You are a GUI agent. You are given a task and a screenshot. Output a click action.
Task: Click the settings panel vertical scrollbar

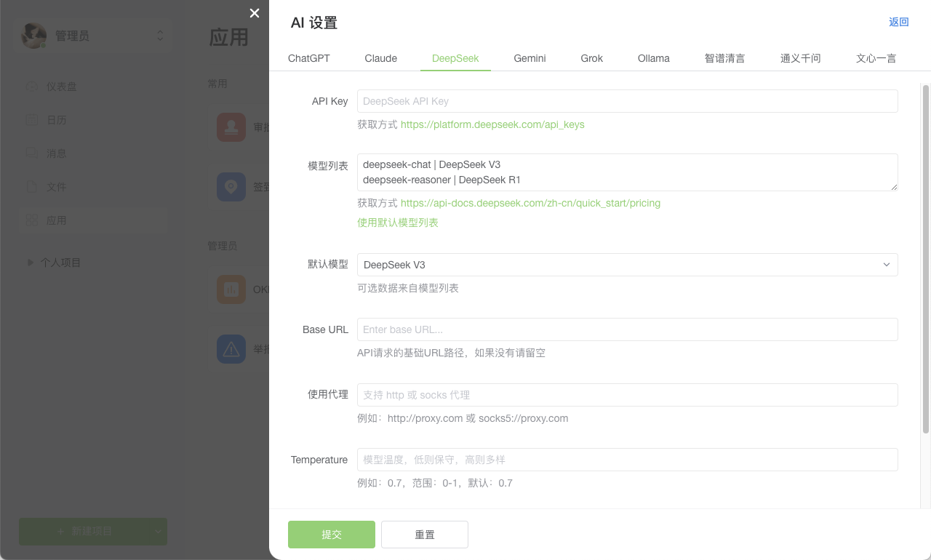click(x=926, y=259)
